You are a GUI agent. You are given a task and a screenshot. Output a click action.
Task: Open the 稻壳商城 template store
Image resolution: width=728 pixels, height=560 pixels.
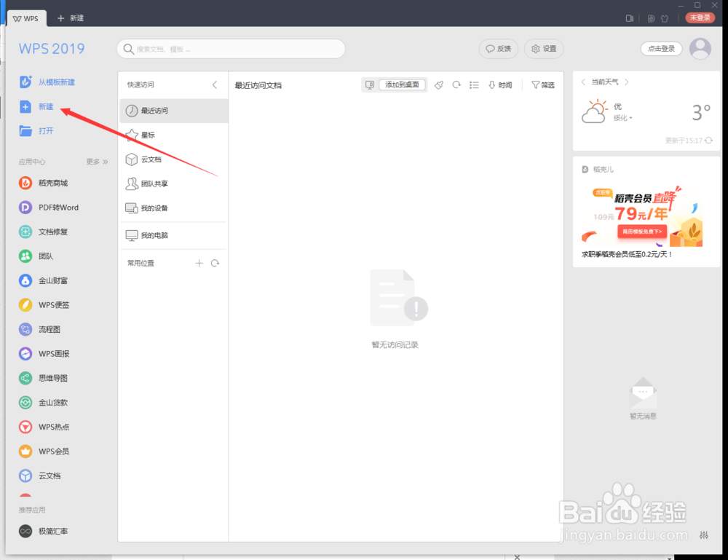48,183
